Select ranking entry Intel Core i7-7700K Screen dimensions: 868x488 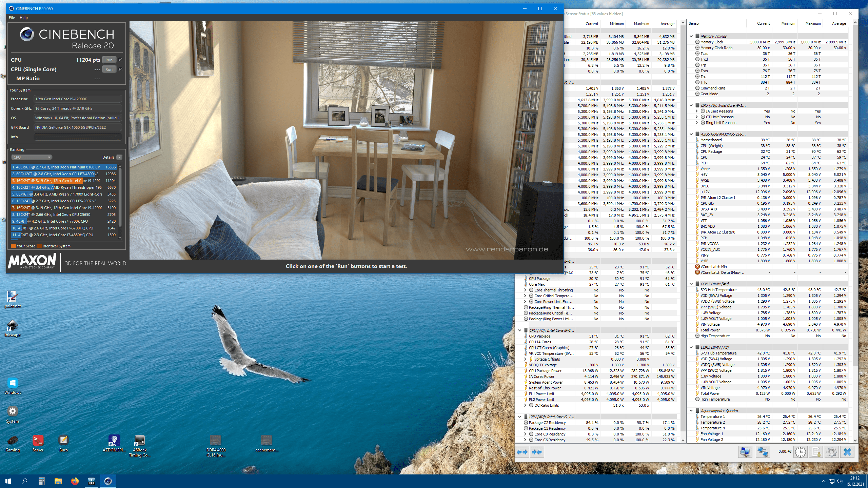(64, 221)
